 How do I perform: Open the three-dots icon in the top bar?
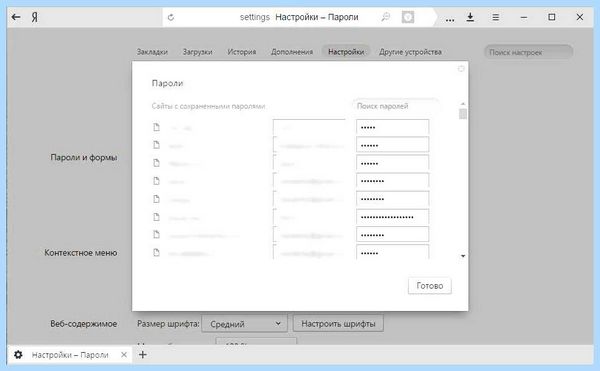coord(450,19)
